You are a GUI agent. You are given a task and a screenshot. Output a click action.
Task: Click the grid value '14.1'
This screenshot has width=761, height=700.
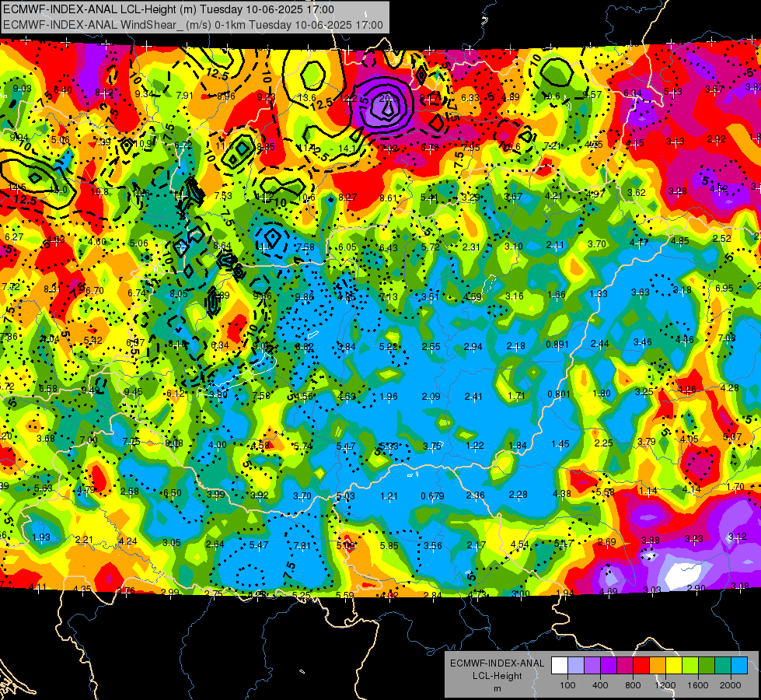pos(347,149)
